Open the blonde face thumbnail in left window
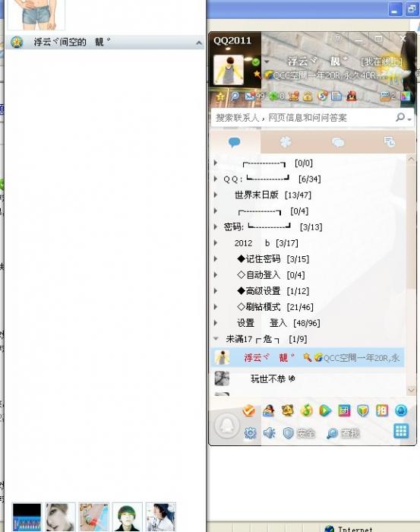 point(60,518)
